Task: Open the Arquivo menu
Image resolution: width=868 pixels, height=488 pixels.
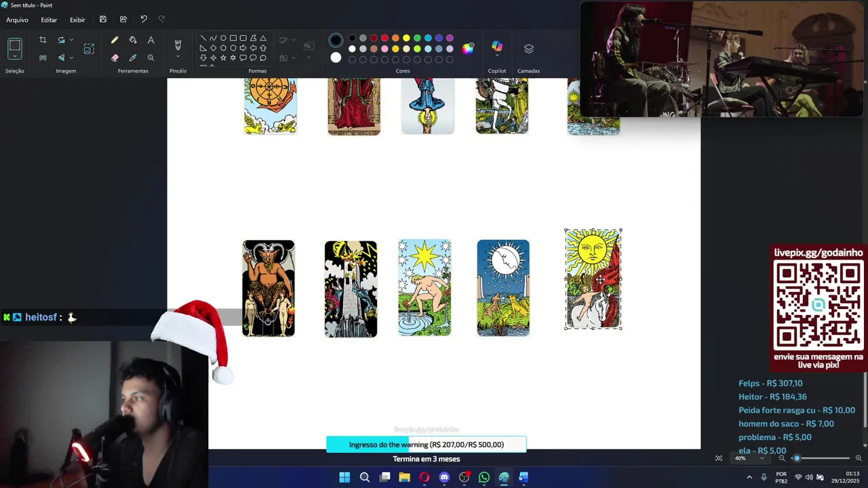Action: (x=18, y=20)
